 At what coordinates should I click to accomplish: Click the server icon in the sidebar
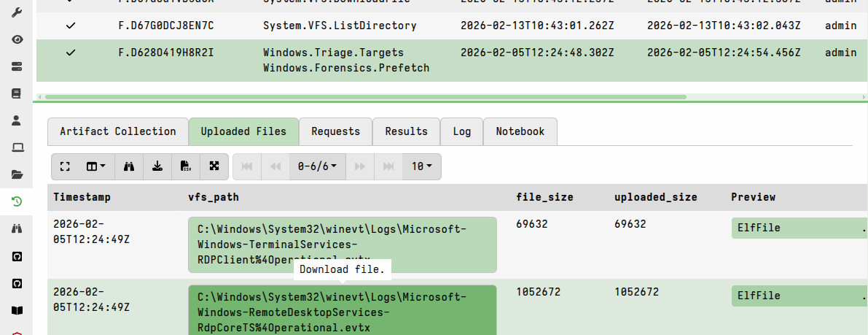tap(17, 66)
